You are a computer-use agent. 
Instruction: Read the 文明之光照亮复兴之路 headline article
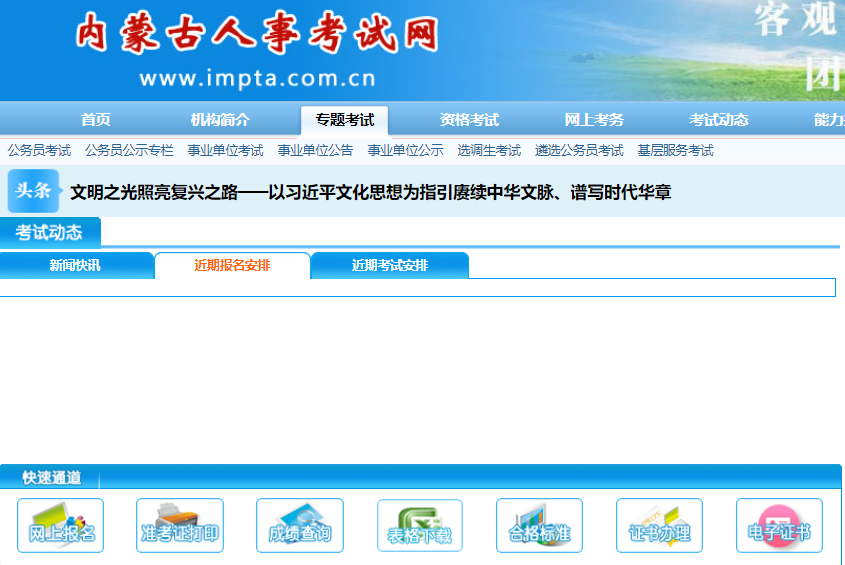[x=370, y=192]
